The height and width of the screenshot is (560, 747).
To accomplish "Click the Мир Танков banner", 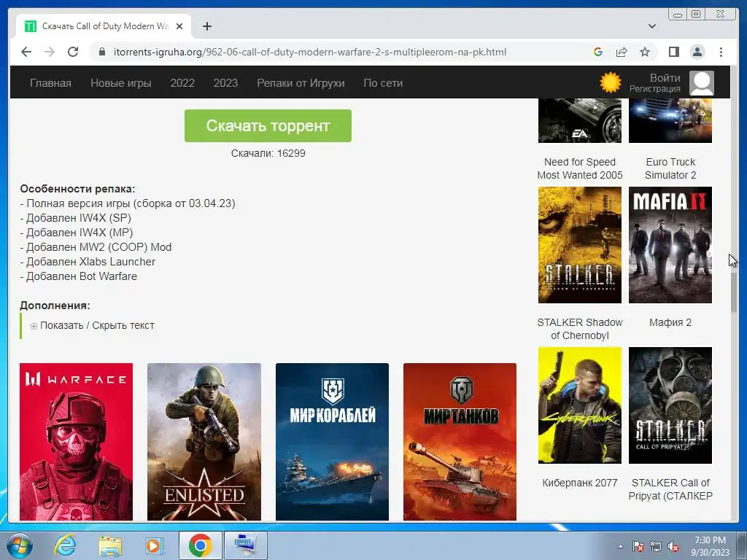I will 460,442.
